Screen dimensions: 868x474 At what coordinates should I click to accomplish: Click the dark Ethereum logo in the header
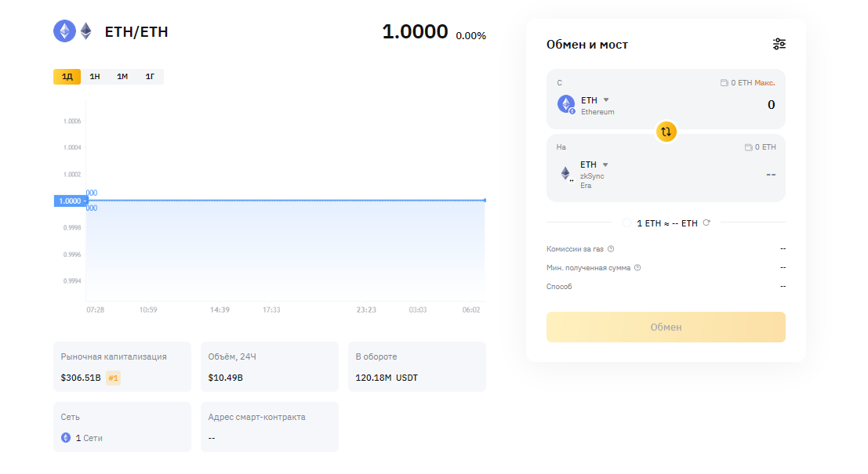coord(85,31)
